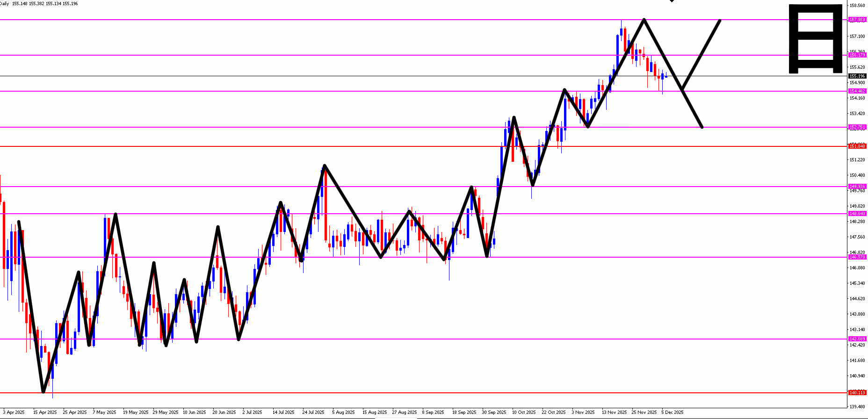Click the magenta 149.936 price label

(857, 187)
